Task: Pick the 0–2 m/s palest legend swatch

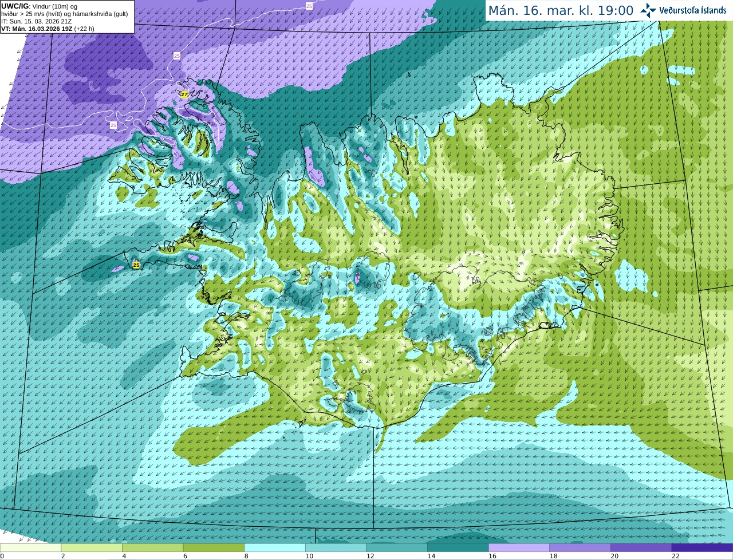Action: 30,547
